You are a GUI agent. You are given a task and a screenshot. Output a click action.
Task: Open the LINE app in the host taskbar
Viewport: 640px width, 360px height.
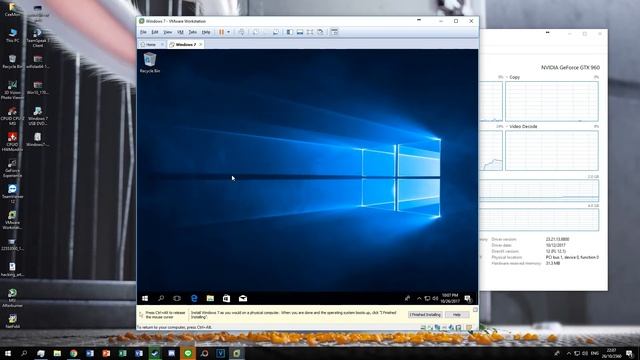click(x=188, y=353)
